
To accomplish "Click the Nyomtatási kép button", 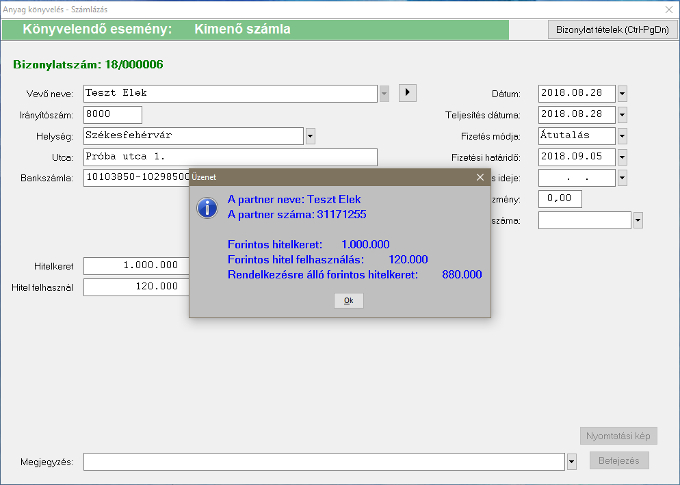I will [x=619, y=436].
